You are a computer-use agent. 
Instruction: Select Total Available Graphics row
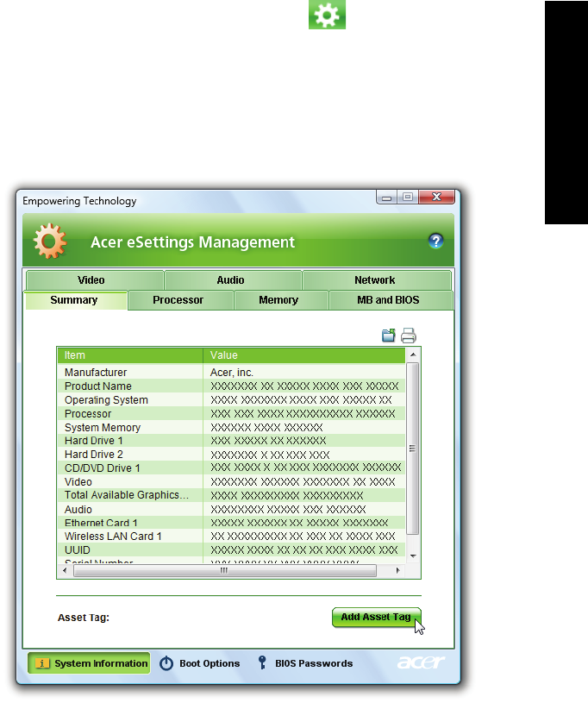coord(231,495)
